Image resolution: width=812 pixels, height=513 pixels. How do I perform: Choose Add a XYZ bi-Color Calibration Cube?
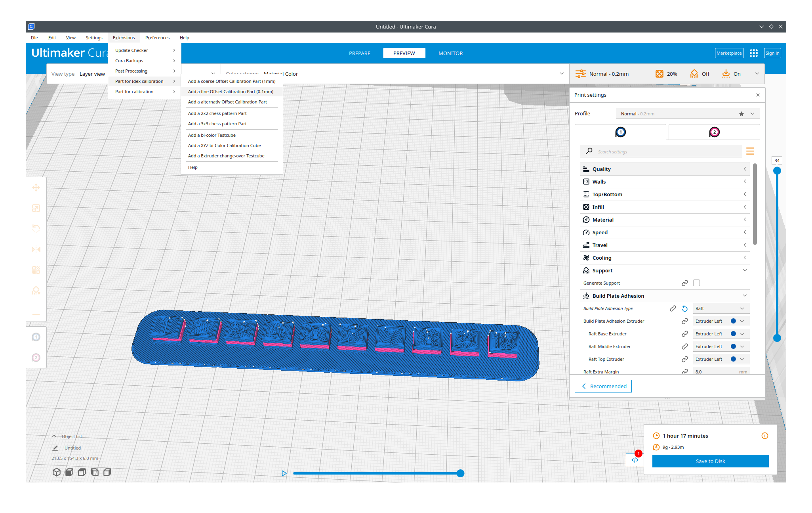pyautogui.click(x=232, y=145)
